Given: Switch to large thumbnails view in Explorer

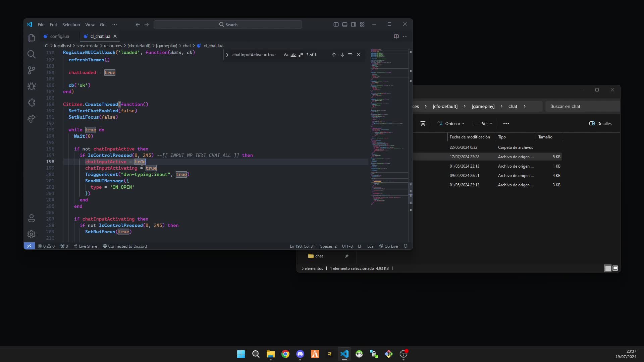Looking at the screenshot, I should (615, 268).
